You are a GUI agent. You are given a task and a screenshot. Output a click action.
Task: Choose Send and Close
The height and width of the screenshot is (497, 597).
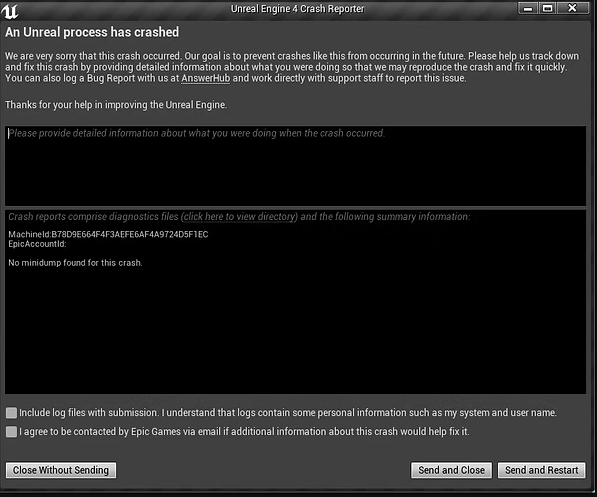click(x=452, y=470)
